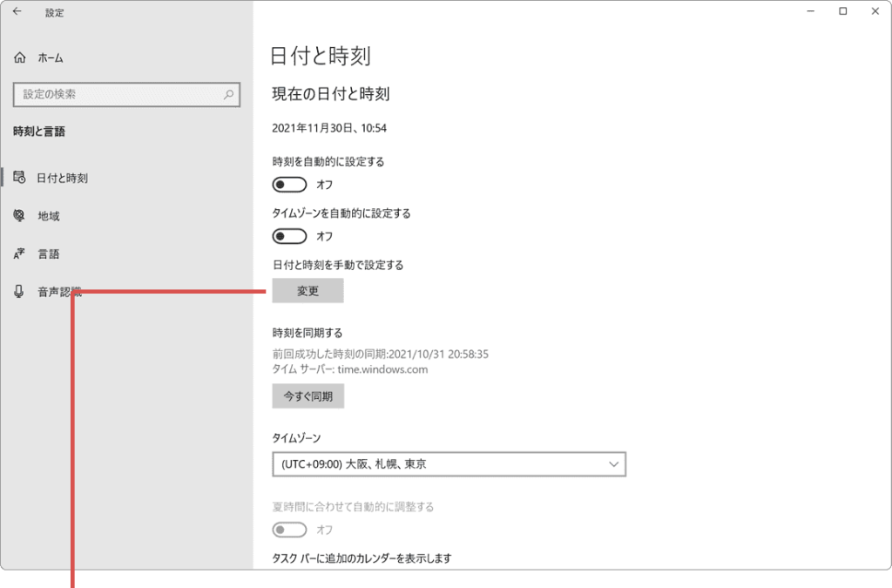Click the 今すぐ同期 button
The width and height of the screenshot is (892, 588).
pos(308,396)
